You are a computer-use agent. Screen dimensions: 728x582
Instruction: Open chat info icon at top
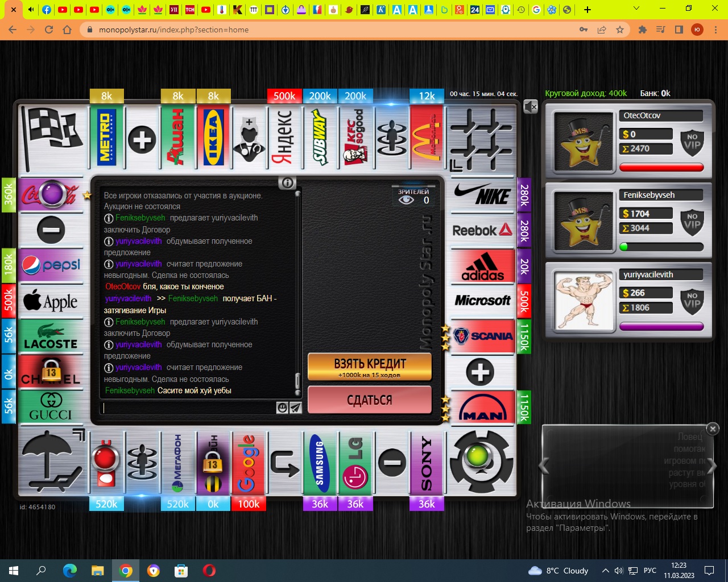click(288, 182)
